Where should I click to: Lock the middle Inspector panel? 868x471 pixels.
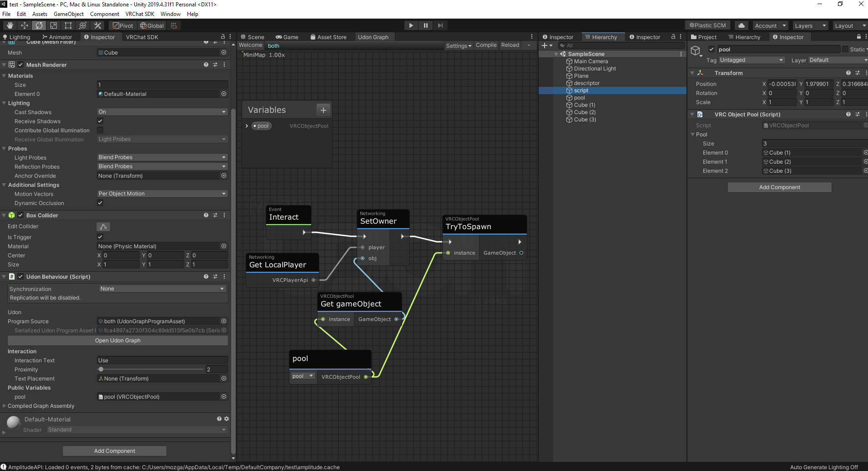(x=673, y=37)
